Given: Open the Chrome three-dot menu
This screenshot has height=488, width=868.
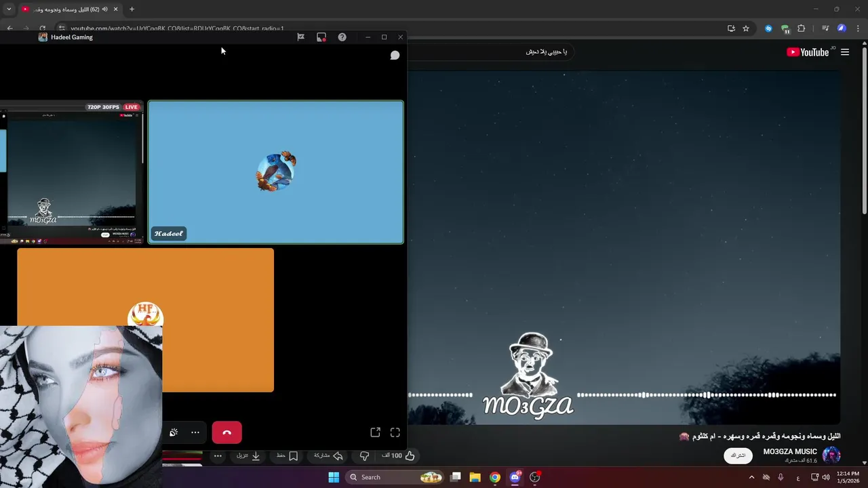Looking at the screenshot, I should pos(859,28).
